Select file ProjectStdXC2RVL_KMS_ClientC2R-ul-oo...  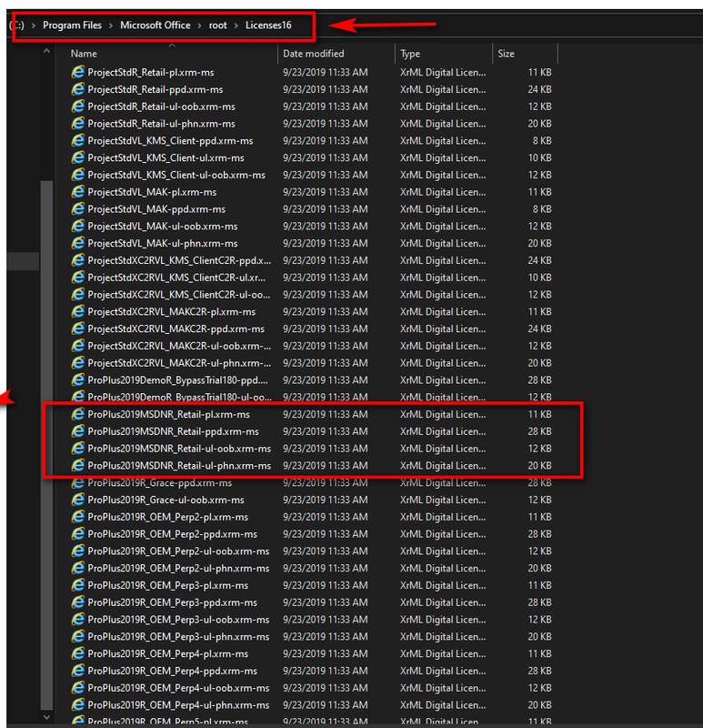178,294
